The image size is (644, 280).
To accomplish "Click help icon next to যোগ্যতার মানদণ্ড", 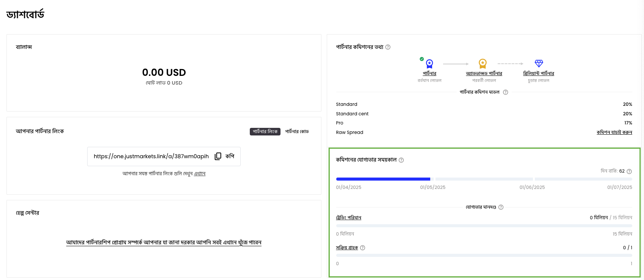I will tap(501, 207).
